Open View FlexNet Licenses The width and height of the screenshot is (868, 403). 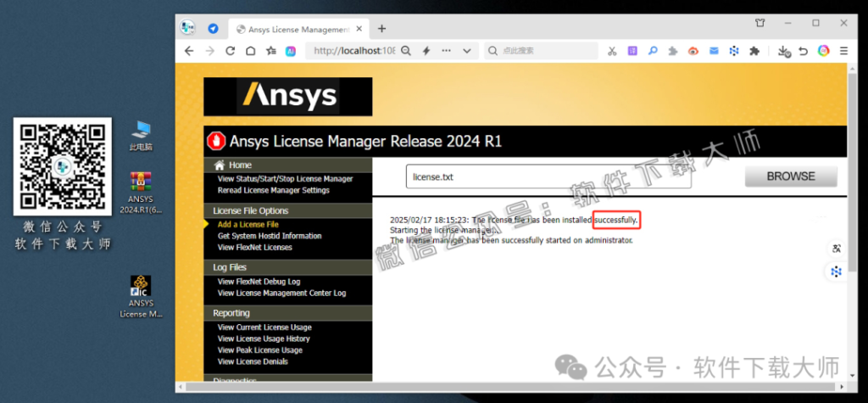coord(254,247)
